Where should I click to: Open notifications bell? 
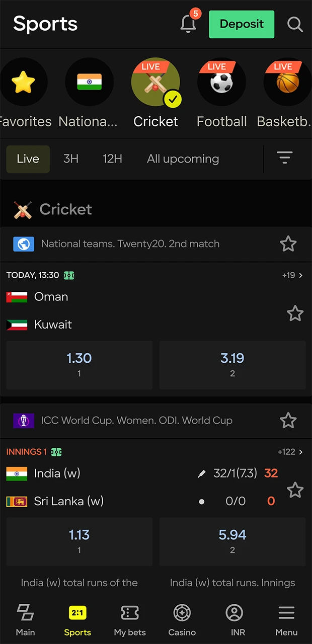point(188,24)
